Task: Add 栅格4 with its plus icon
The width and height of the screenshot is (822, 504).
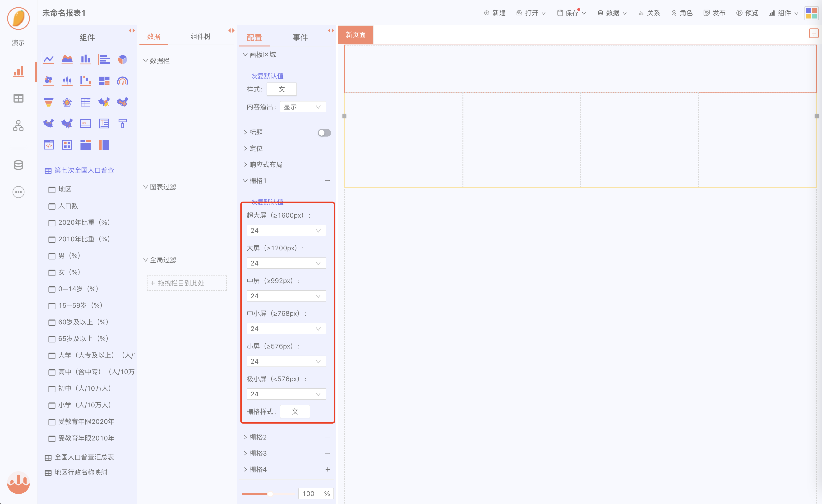Action: point(328,469)
